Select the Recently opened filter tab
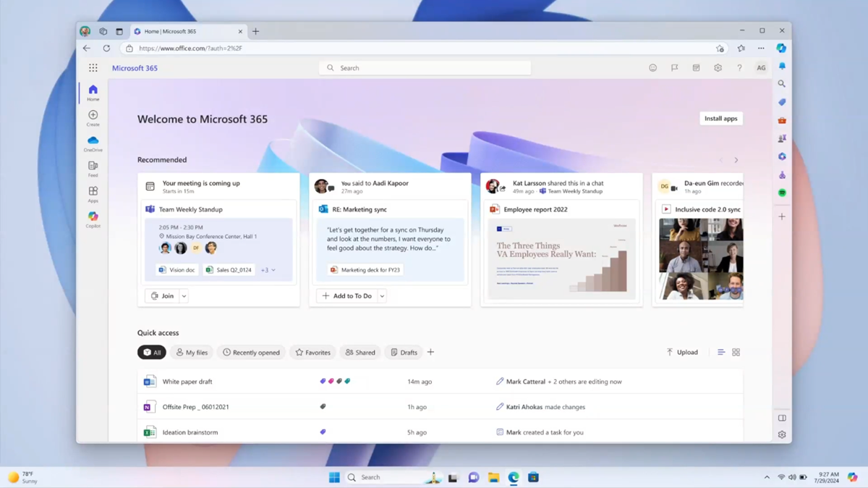 point(250,352)
